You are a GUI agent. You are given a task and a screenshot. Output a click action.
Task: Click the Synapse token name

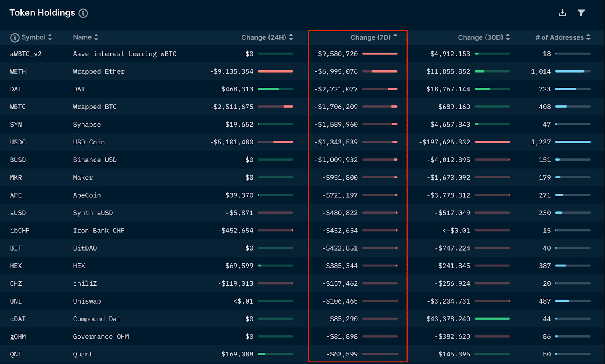(x=87, y=124)
